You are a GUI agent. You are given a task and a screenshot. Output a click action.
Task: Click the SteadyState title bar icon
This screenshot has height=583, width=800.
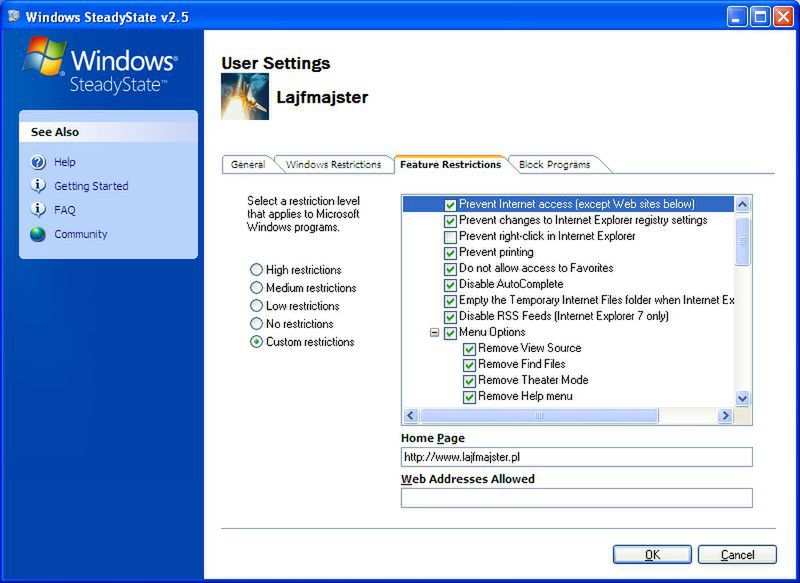[x=14, y=17]
